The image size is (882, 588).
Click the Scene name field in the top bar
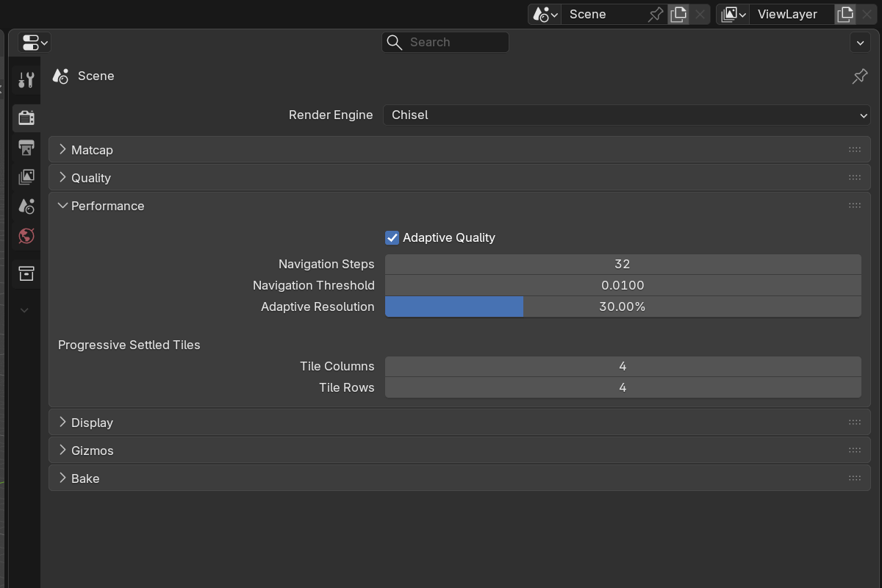[x=605, y=14]
